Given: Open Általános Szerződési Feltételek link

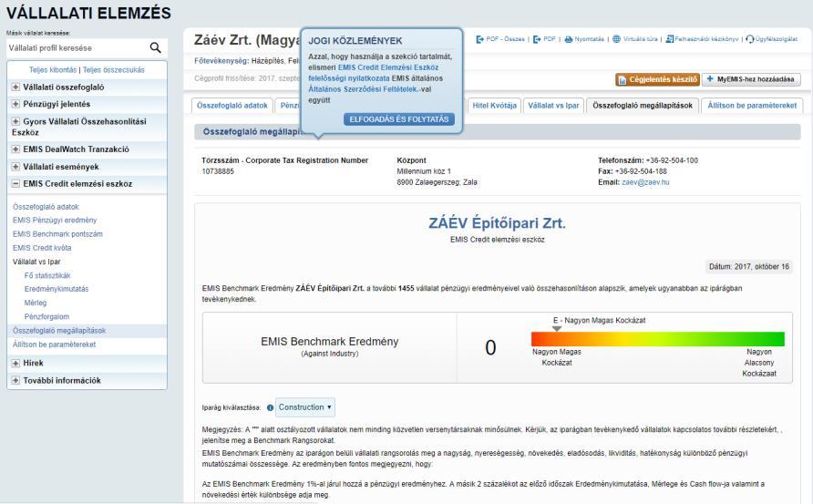Looking at the screenshot, I should point(363,89).
